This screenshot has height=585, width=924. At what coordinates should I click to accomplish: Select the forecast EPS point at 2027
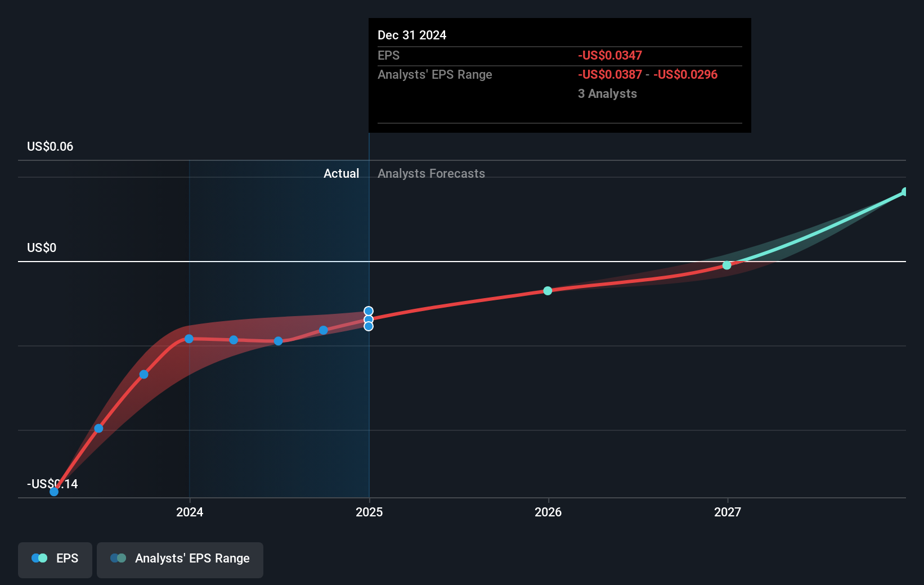(x=727, y=265)
